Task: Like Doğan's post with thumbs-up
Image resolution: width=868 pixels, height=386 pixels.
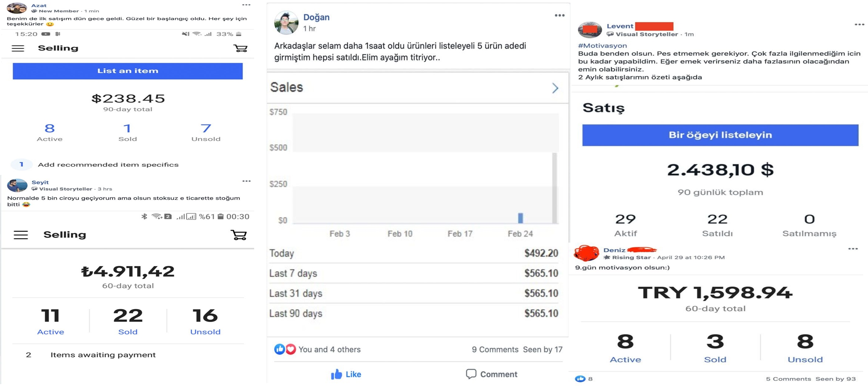Action: pos(346,374)
